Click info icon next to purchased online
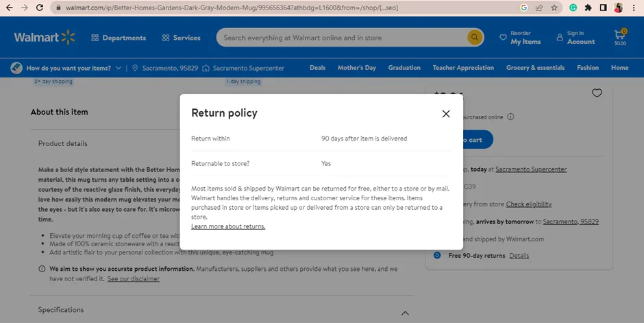The image size is (644, 323). tap(510, 117)
